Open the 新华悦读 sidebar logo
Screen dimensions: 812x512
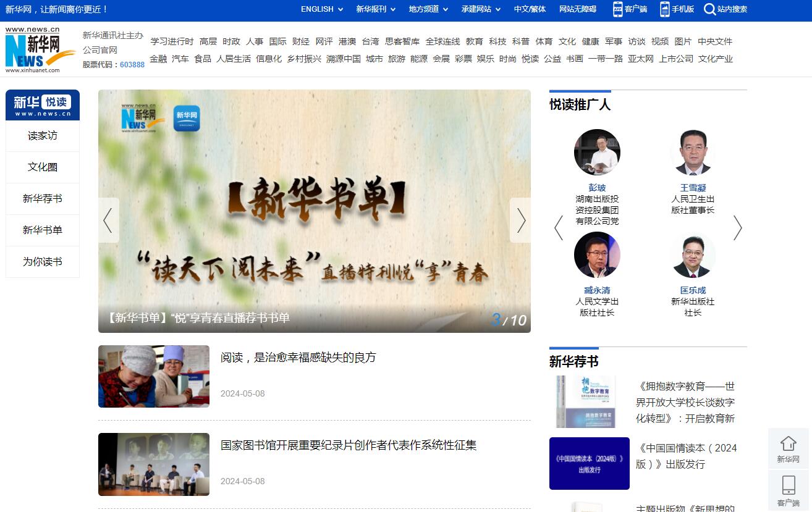coord(43,105)
